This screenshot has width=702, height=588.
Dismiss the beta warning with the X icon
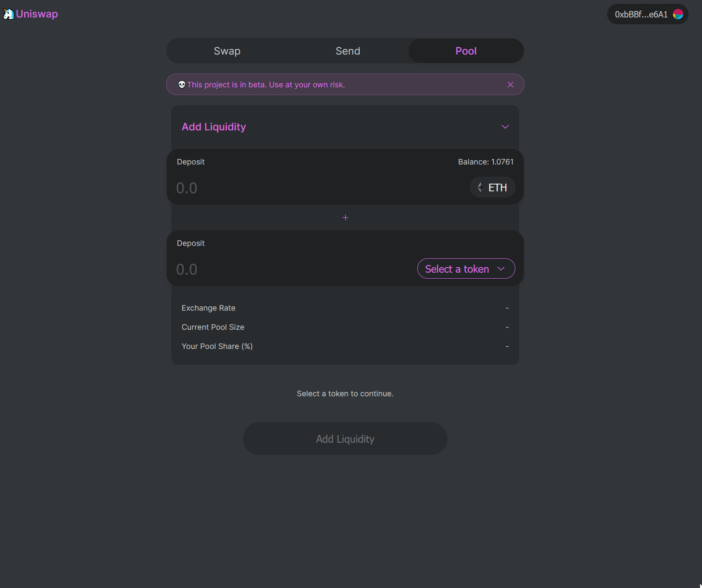(510, 84)
